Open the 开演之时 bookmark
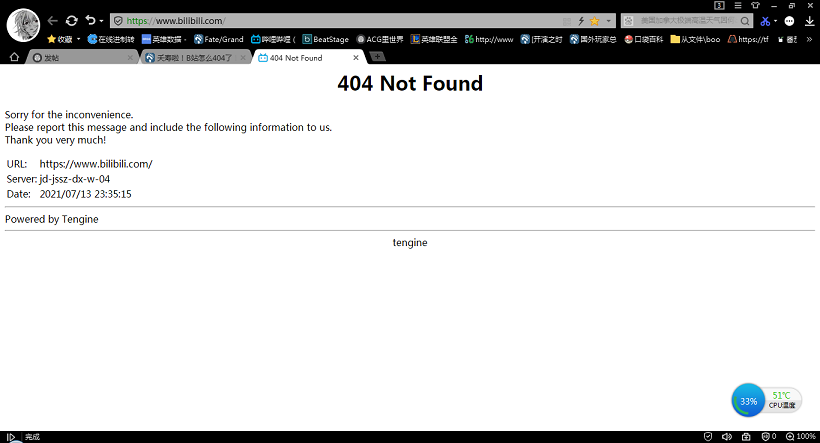Screen dimensions: 820x443 [x=541, y=39]
